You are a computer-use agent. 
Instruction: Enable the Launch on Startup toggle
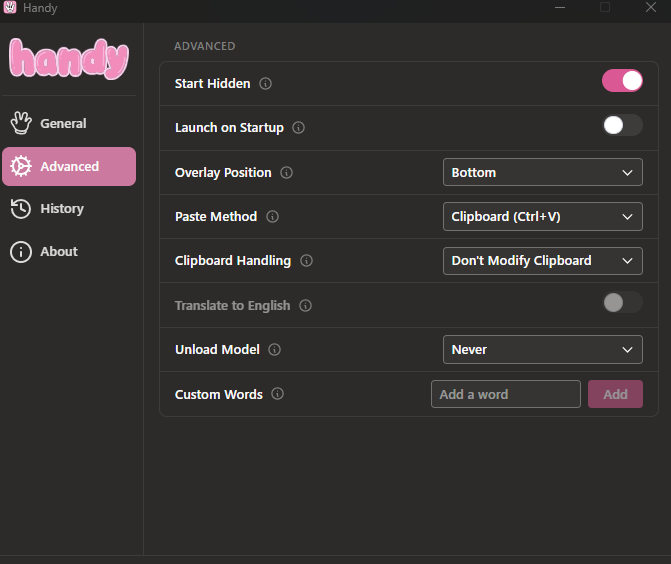(x=622, y=125)
